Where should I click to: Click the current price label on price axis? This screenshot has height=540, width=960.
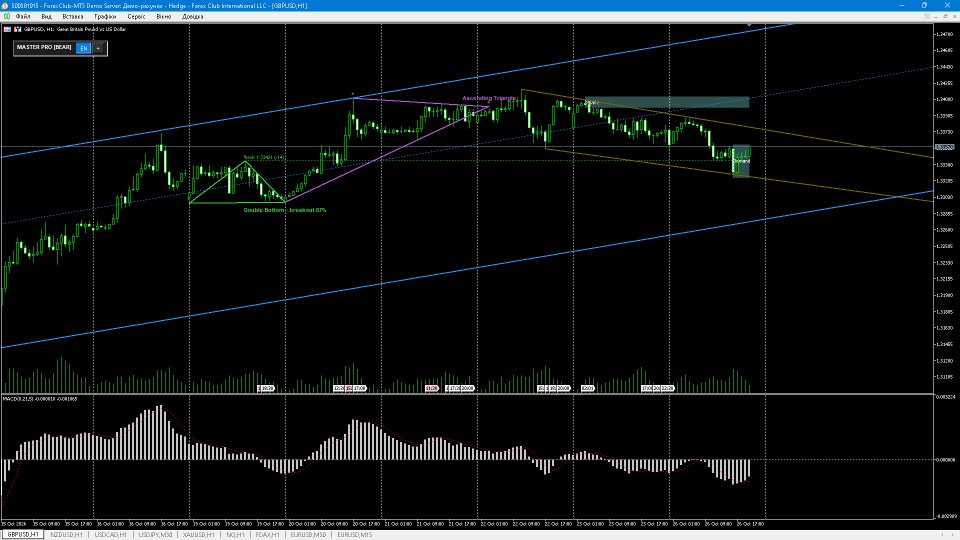point(944,147)
